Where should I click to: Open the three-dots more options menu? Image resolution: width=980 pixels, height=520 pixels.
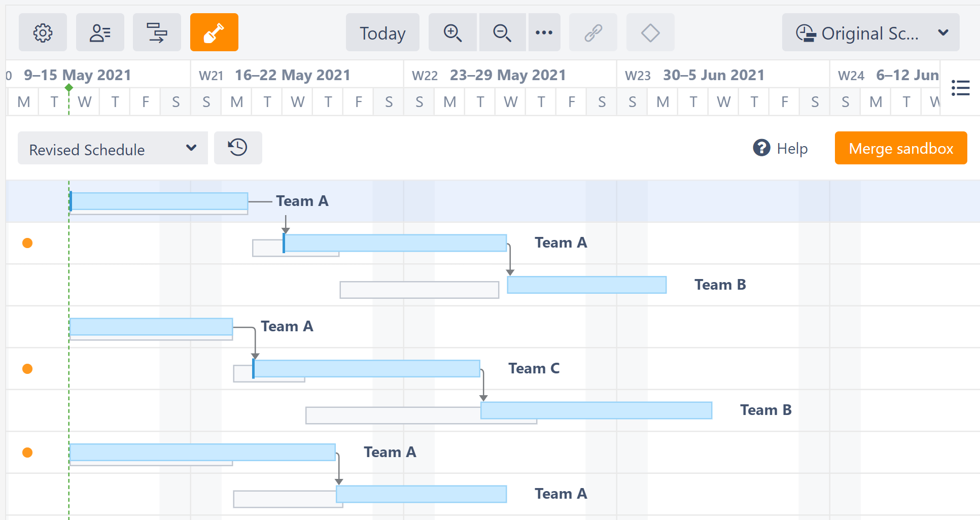[544, 33]
